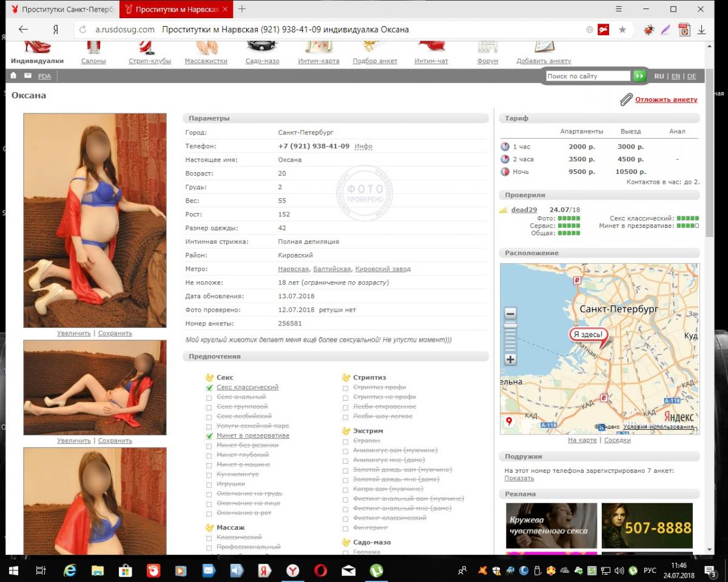Toggle the Классический checkbox under Массаж

point(209,538)
